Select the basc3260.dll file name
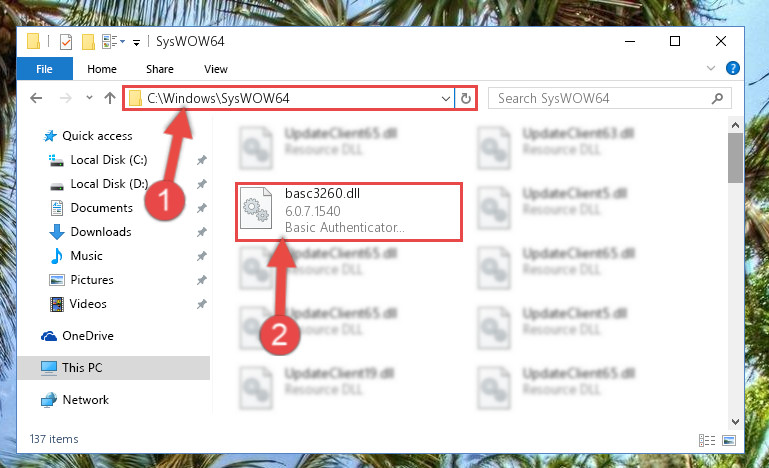 (322, 194)
